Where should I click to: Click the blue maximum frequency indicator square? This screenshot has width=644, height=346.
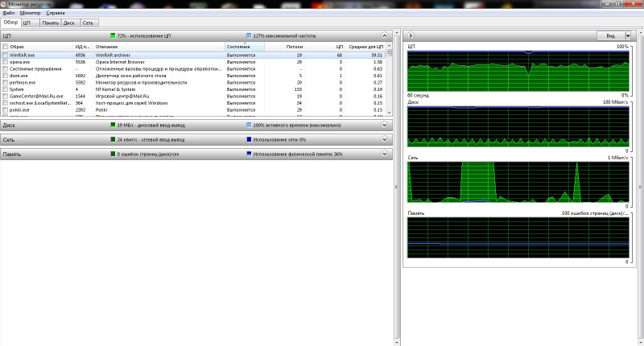[x=249, y=36]
